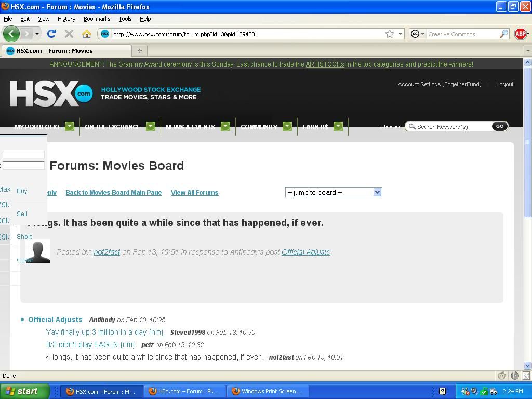Reload the page with the Refresh icon

51,34
